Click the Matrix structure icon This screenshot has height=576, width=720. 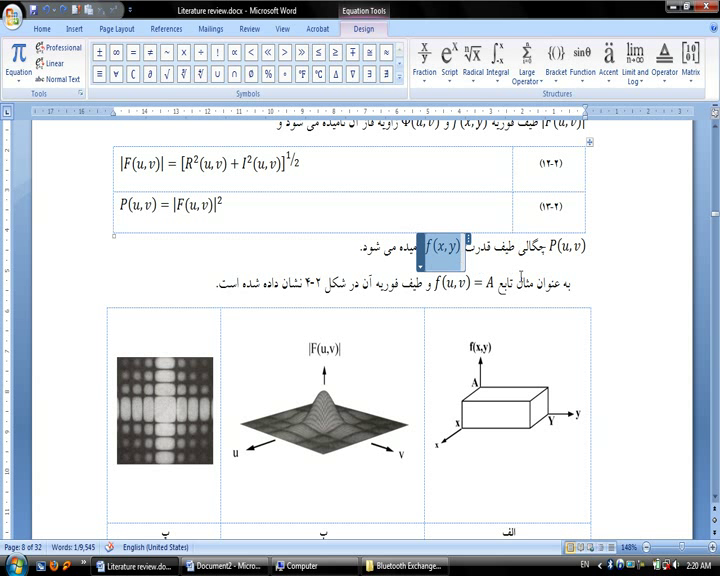690,59
